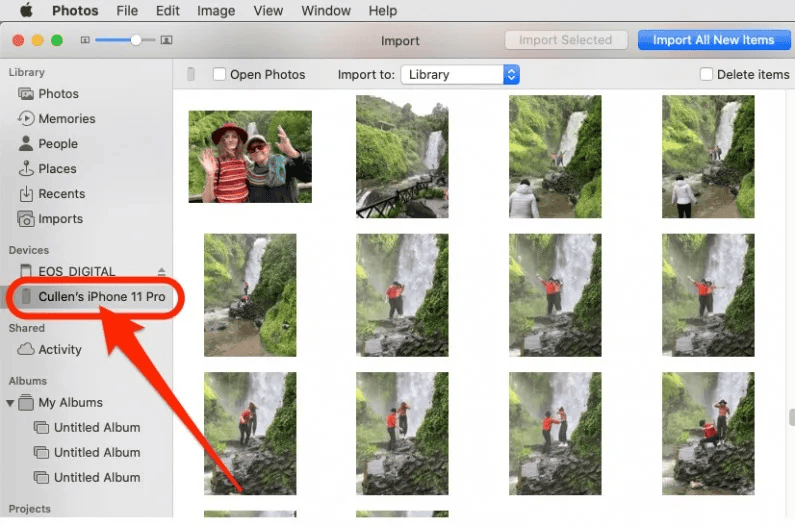Click the small phone icon in the import bar

click(x=190, y=75)
